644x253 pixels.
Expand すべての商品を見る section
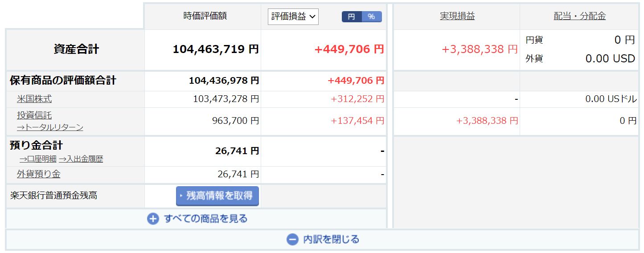205,219
